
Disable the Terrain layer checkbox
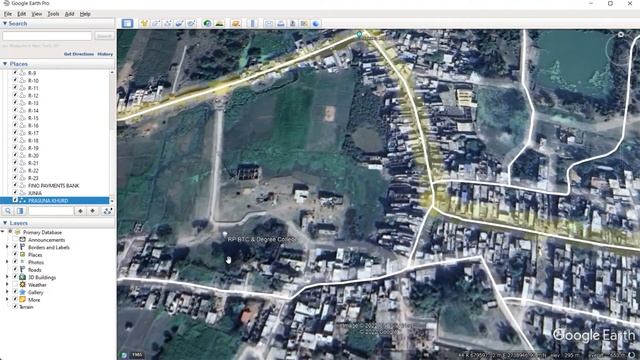tap(15, 307)
